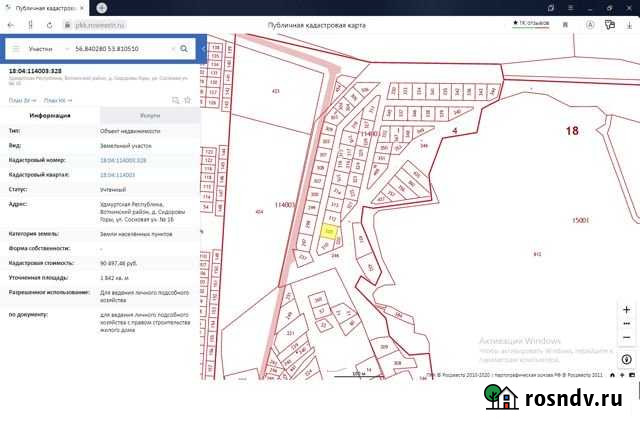Click the my-location pin button on the map
The image size is (640, 426).
point(627,359)
